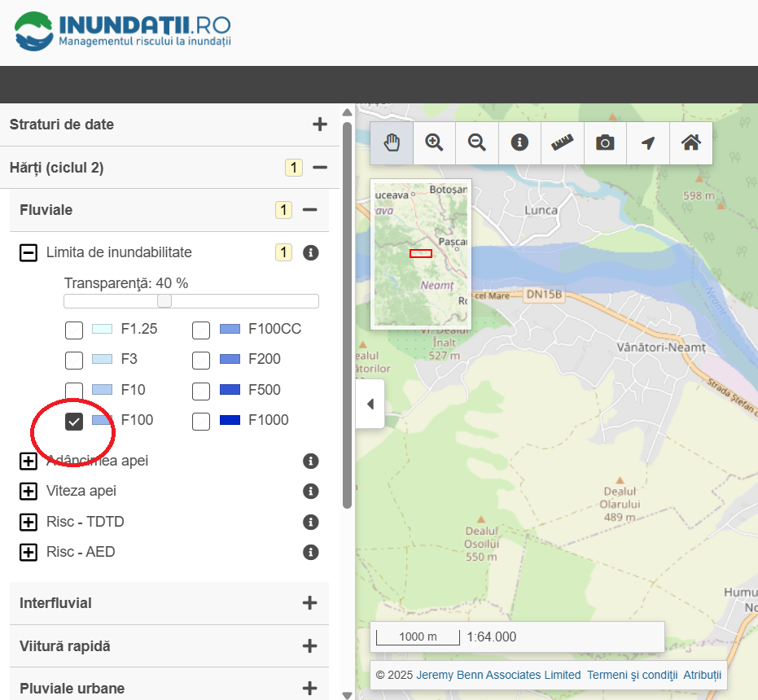Check the F1000 flood layer

(x=201, y=421)
